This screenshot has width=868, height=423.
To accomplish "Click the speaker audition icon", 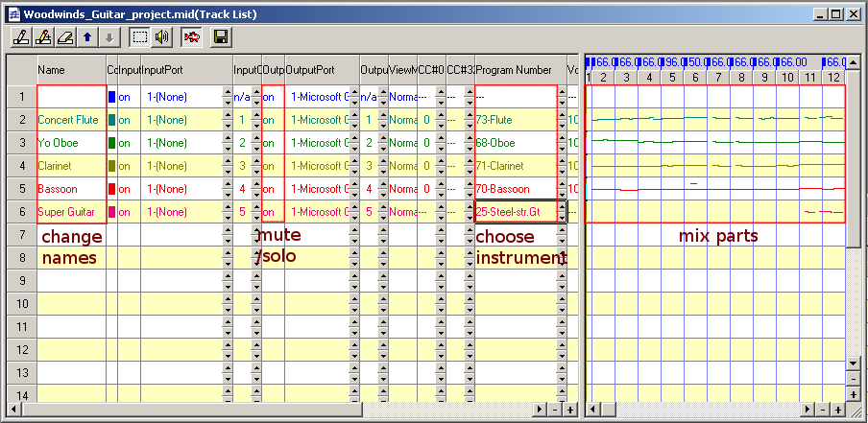I will click(x=162, y=37).
